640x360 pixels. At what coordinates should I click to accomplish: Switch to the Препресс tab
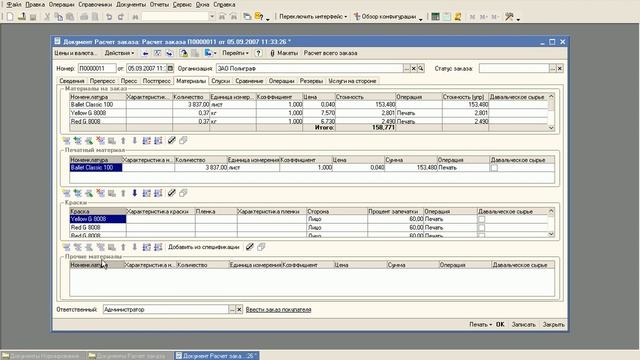click(102, 81)
